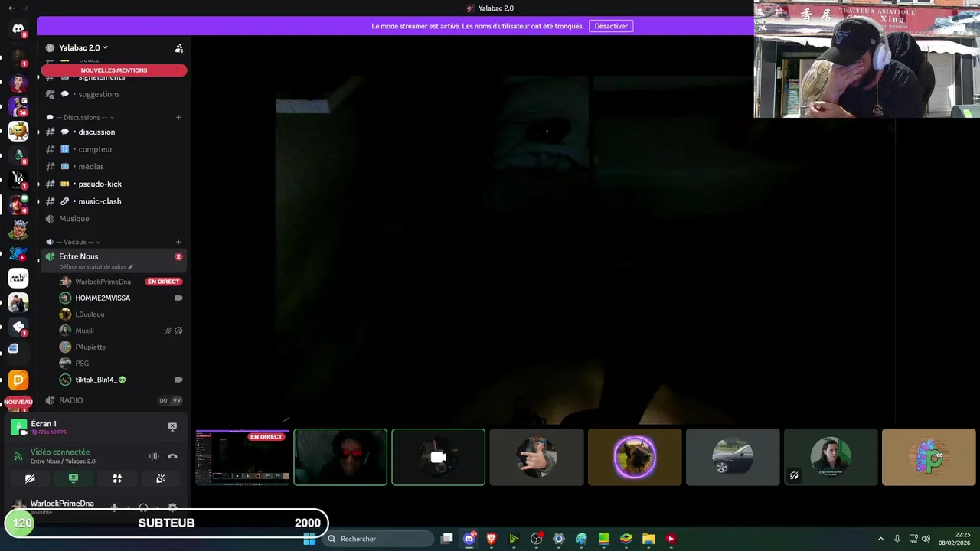This screenshot has height=551, width=980.
Task: Disconnect from voice with hang-up icon
Action: click(172, 456)
